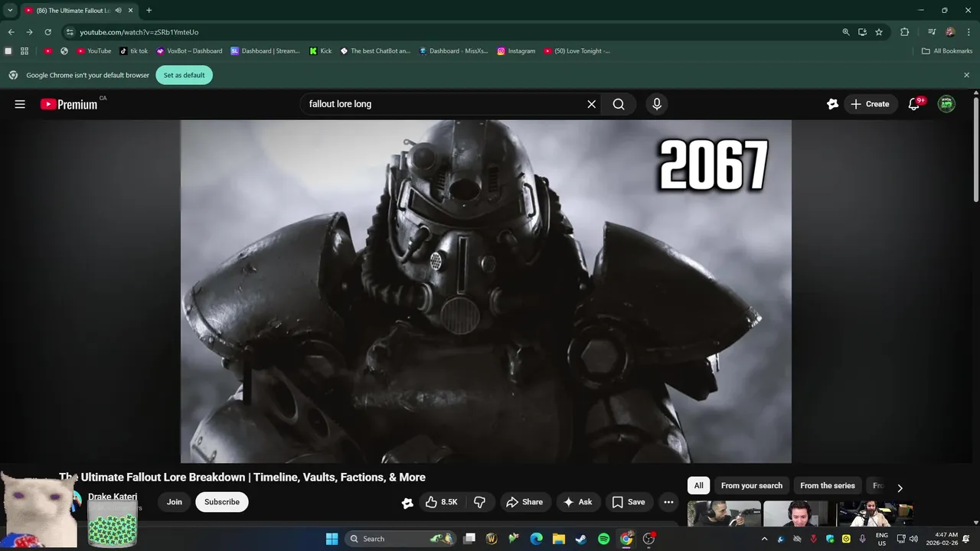Dismiss the default browser info bar
The width and height of the screenshot is (980, 551).
coord(966,75)
